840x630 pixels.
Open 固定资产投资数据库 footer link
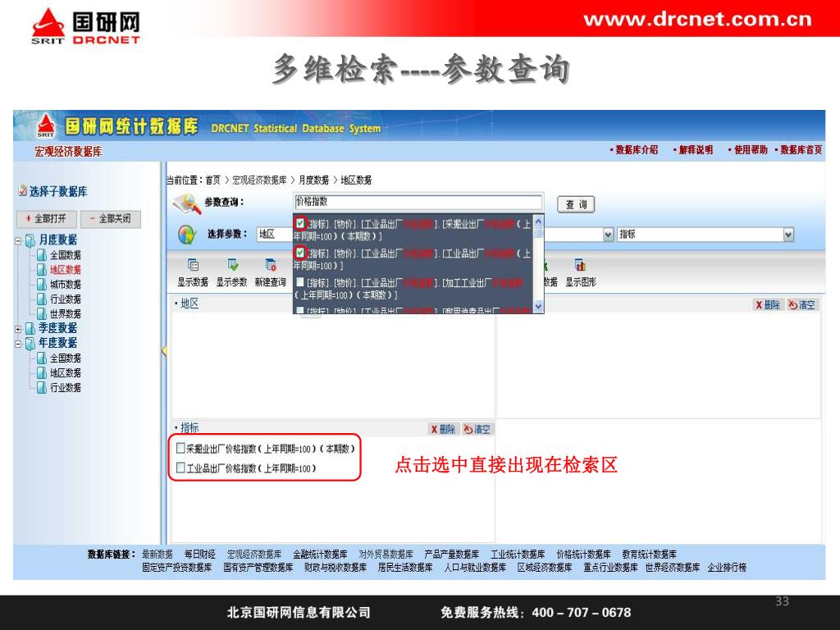point(177,568)
